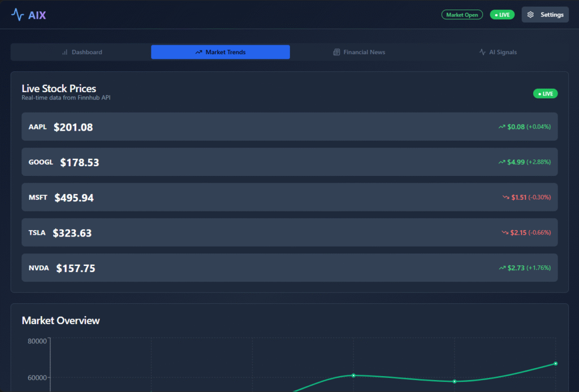Click the TSLA downward trend arrow icon

pos(505,232)
